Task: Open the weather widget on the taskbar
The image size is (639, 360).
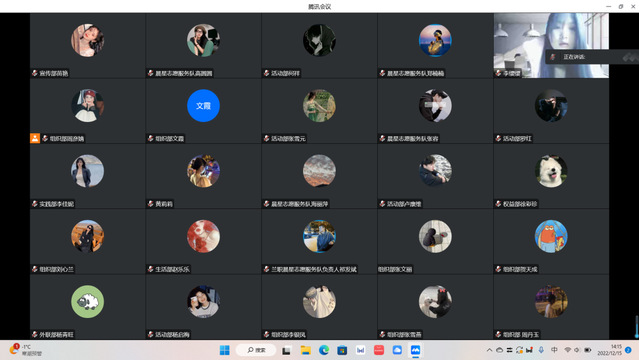Action: tap(25, 350)
